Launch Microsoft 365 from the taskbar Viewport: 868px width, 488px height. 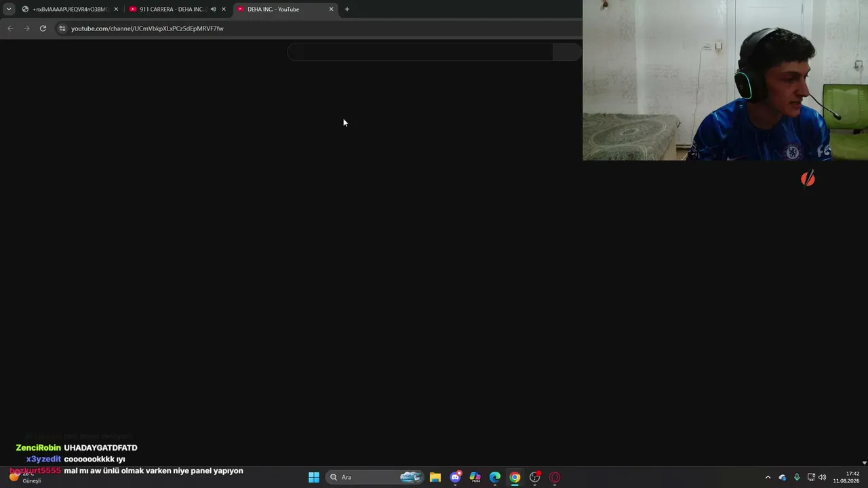click(x=475, y=477)
